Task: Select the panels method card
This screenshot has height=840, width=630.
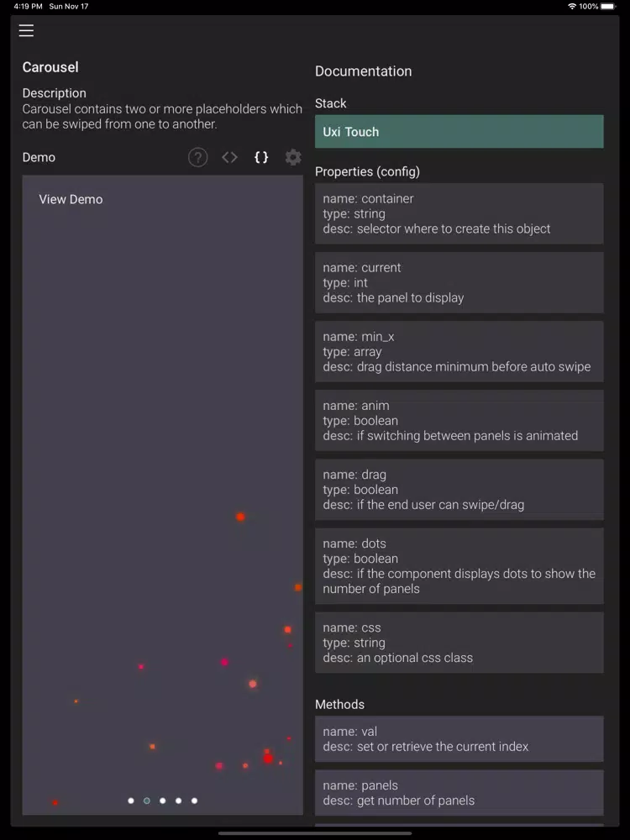Action: coord(459,792)
